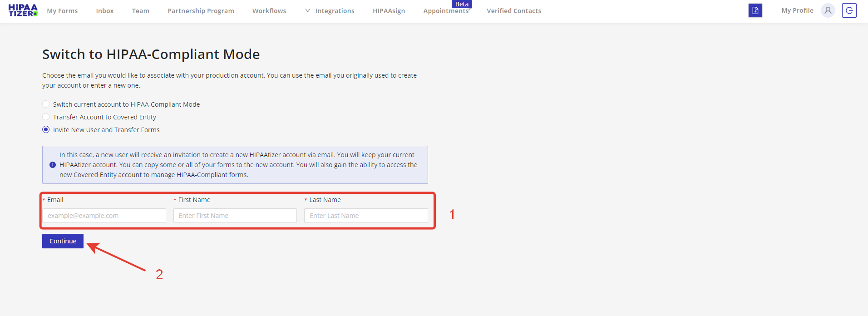
Task: Click the Beta badge above Appointments
Action: [462, 4]
